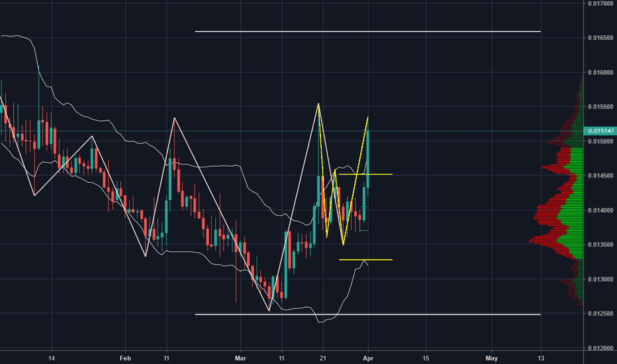The image size is (617, 364).
Task: Click the 0.017000 price axis label
Action: [600, 3]
